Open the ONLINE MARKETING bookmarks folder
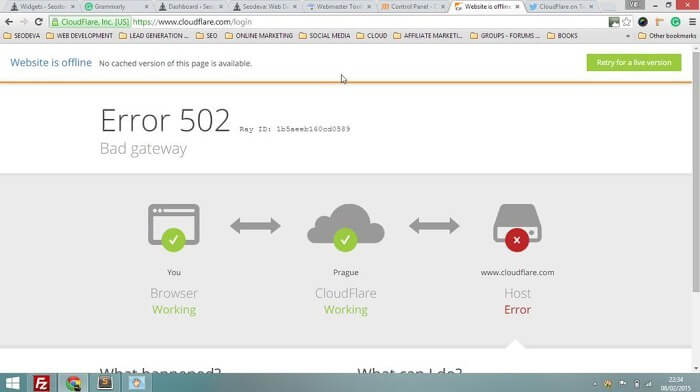Viewport: 700px width, 392px height. 259,36
